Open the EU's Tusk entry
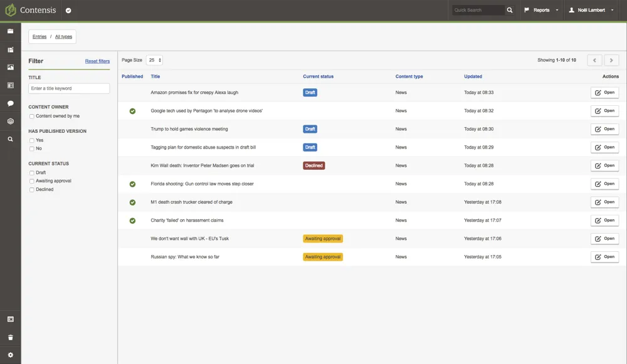Viewport: 627px width, 364px height. (604, 239)
